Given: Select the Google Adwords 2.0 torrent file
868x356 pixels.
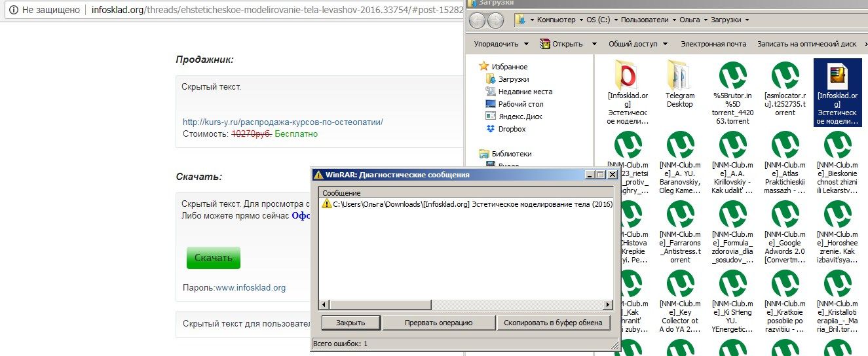Looking at the screenshot, I should [x=785, y=232].
